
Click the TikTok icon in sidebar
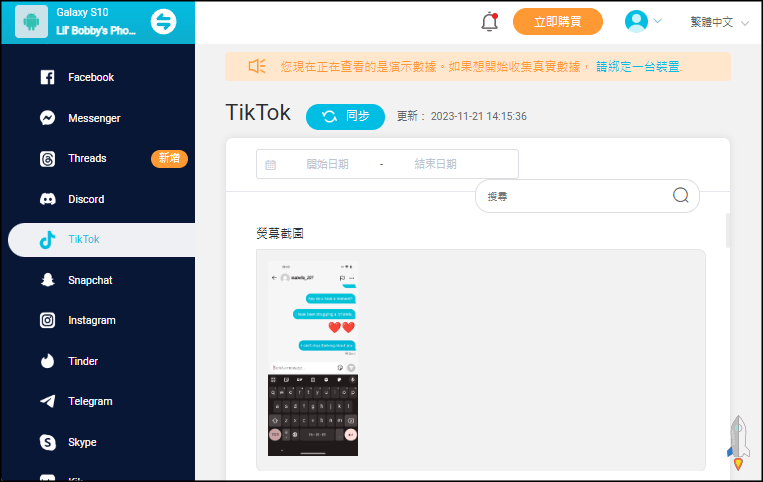[x=47, y=240]
